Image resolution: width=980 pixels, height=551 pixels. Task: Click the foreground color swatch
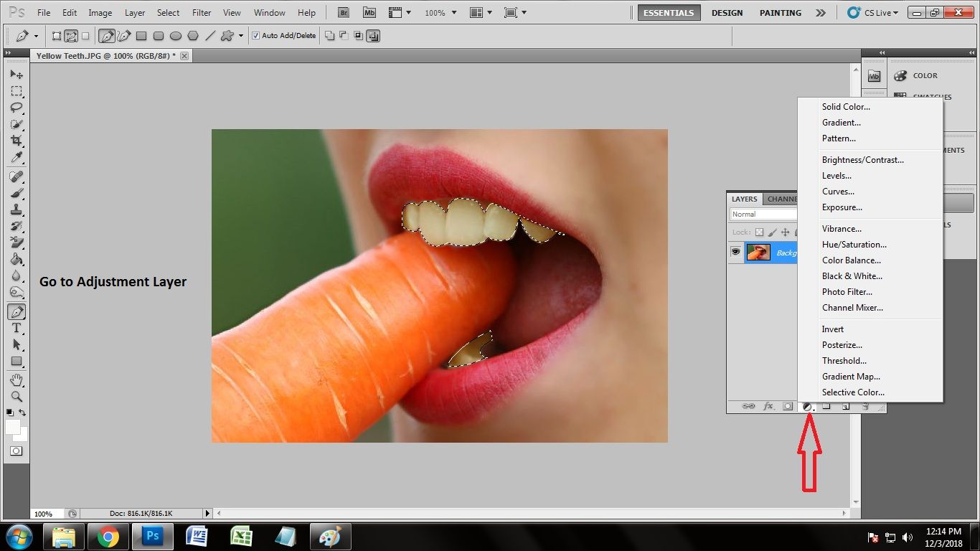[x=13, y=427]
